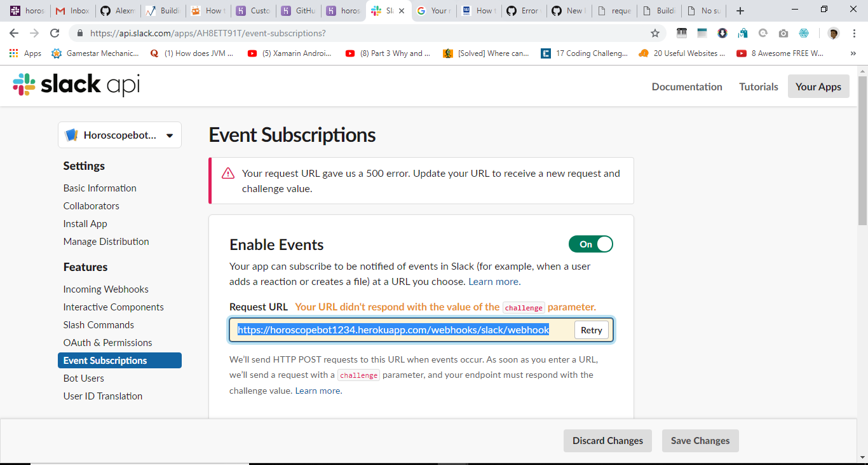Image resolution: width=868 pixels, height=465 pixels.
Task: Select the Request URL input field
Action: coord(393,330)
